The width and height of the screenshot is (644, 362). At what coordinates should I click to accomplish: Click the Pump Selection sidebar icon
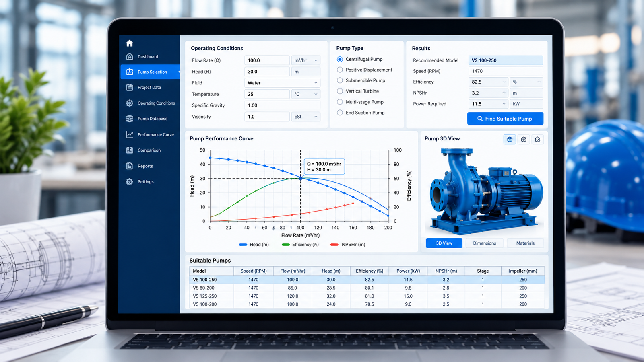(130, 72)
